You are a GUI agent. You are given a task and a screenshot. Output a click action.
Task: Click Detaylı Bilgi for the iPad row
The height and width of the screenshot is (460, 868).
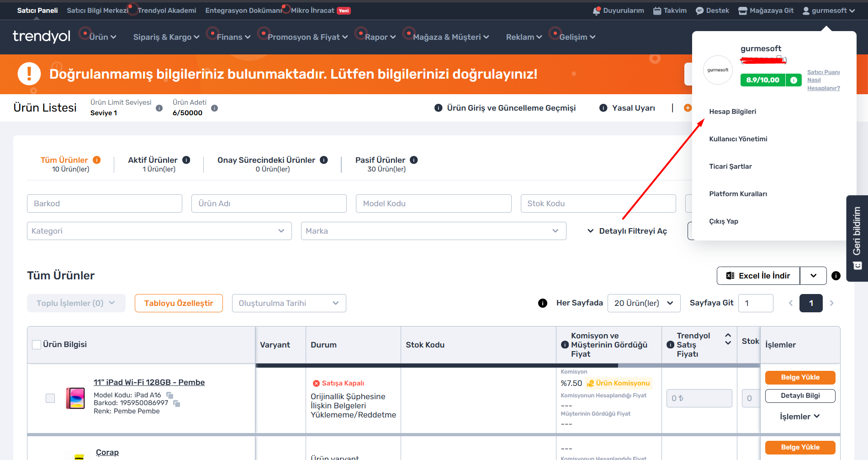(x=800, y=396)
